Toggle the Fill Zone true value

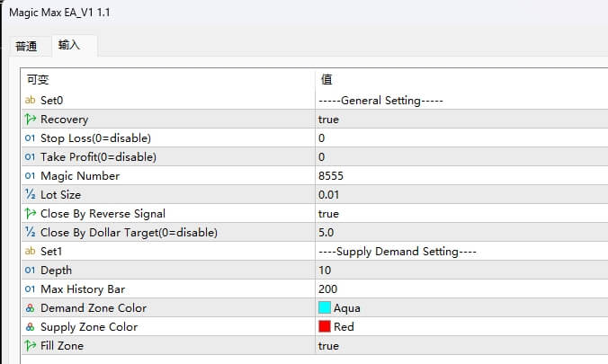pyautogui.click(x=328, y=346)
